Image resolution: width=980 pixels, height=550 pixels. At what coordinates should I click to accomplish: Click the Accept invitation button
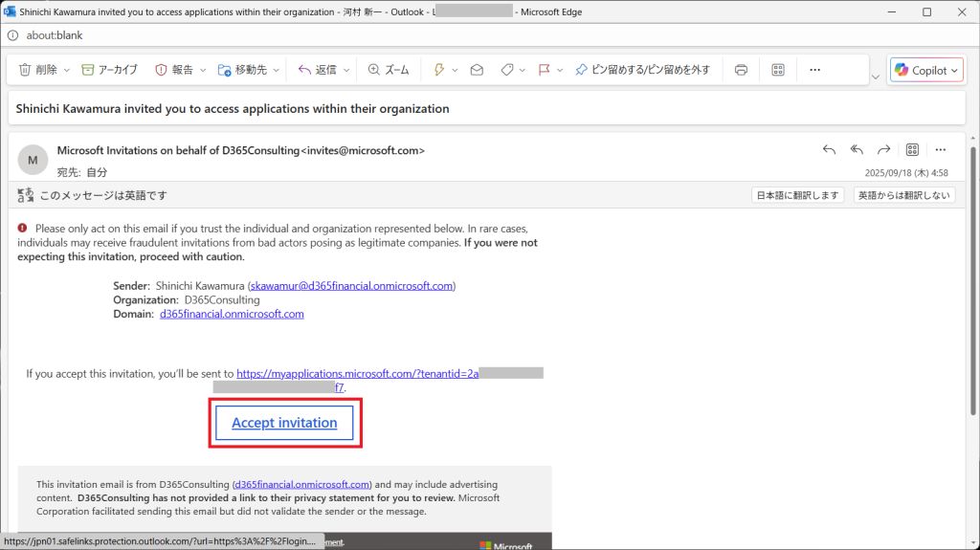(x=284, y=423)
